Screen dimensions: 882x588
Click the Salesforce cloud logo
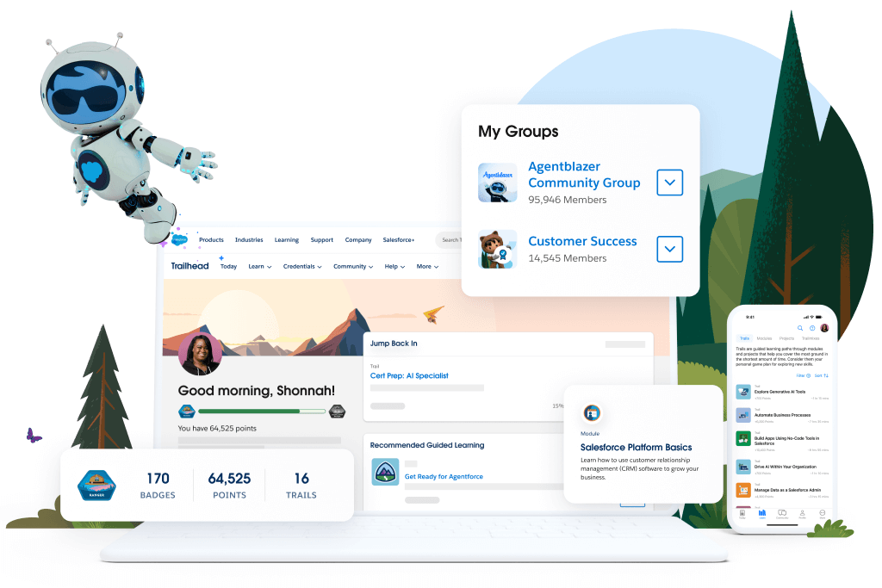(179, 240)
